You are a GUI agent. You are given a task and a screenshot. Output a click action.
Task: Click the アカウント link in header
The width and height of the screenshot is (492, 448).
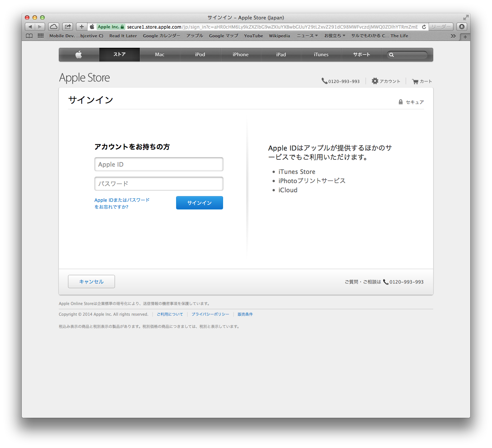coord(390,81)
